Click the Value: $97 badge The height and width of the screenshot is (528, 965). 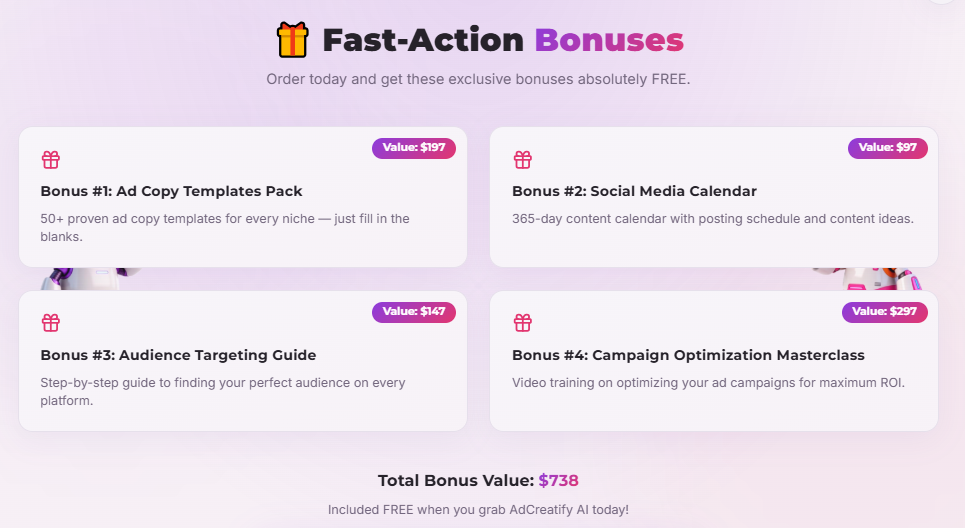[x=887, y=148]
